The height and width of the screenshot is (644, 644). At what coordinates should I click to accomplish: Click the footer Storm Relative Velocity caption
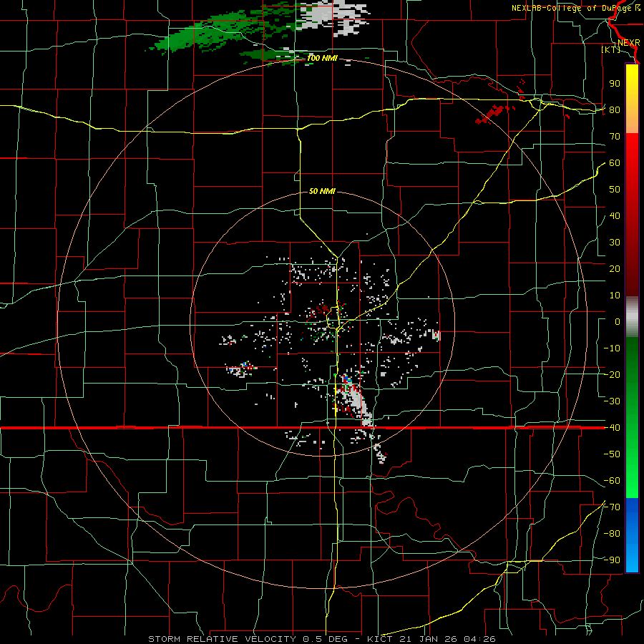tap(322, 639)
